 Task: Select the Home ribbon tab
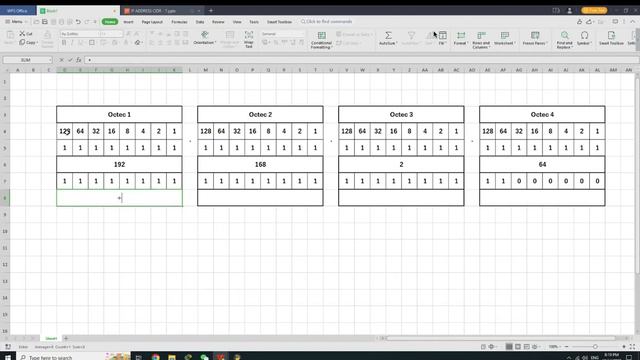(x=109, y=22)
